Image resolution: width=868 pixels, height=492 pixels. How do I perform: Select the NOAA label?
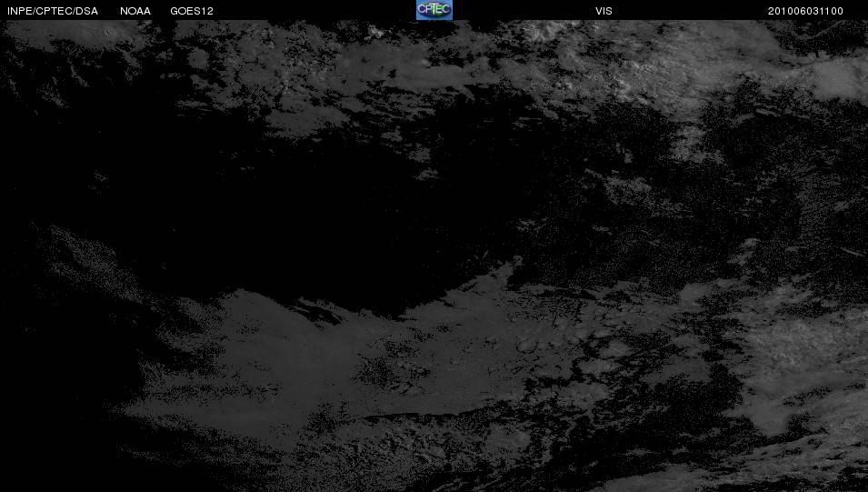pyautogui.click(x=135, y=11)
